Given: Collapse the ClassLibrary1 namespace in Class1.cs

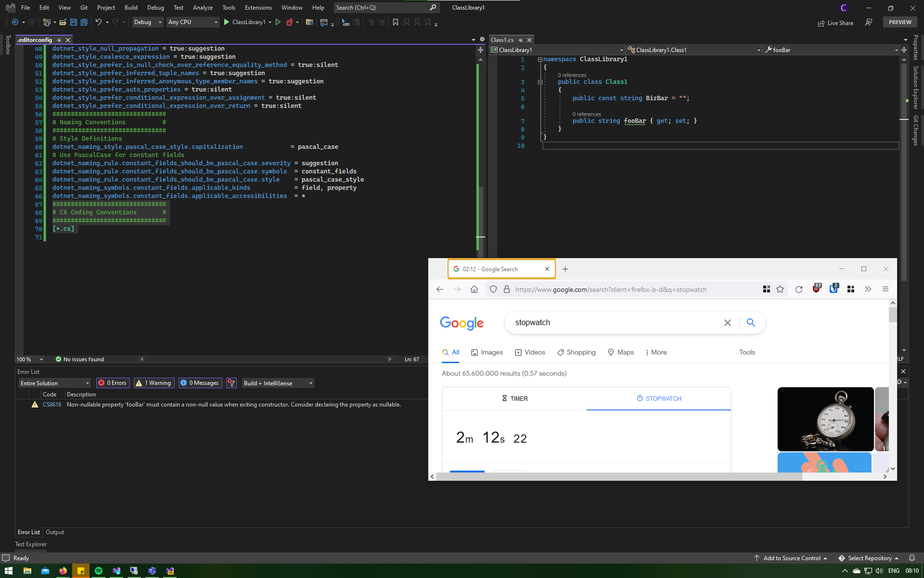Looking at the screenshot, I should (x=539, y=59).
